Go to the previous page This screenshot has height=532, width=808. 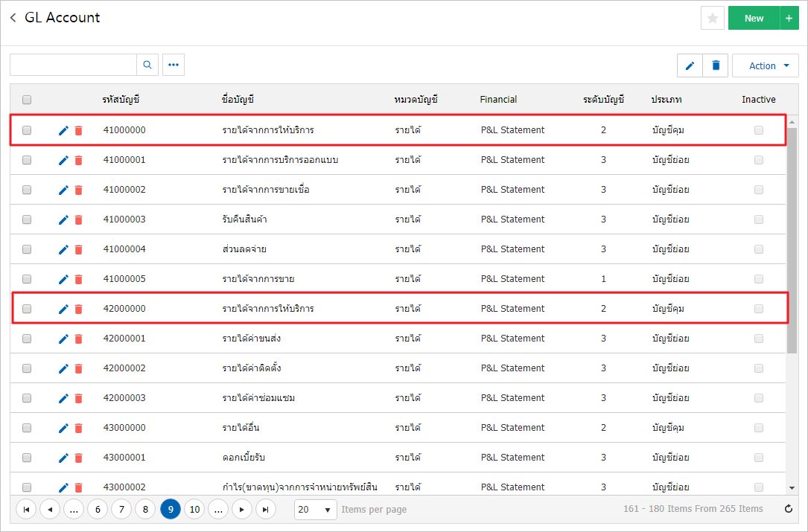pyautogui.click(x=50, y=510)
